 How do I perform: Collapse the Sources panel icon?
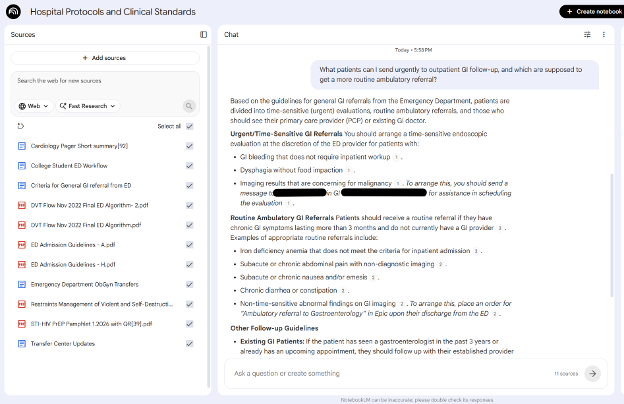pyautogui.click(x=203, y=35)
